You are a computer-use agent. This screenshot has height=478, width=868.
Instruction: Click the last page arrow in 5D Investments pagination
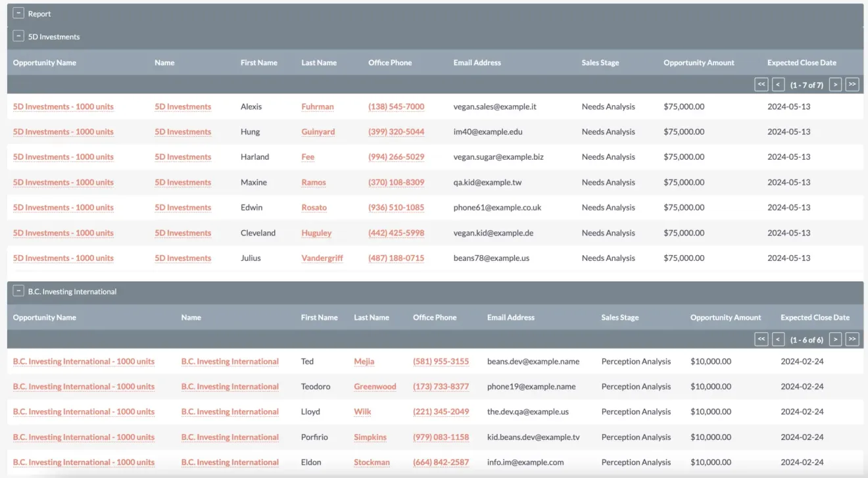click(x=852, y=84)
